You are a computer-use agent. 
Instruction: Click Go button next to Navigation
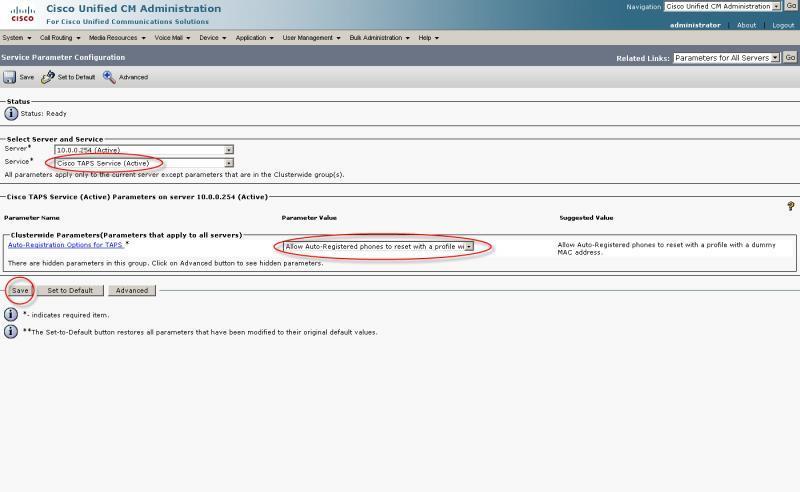click(791, 6)
